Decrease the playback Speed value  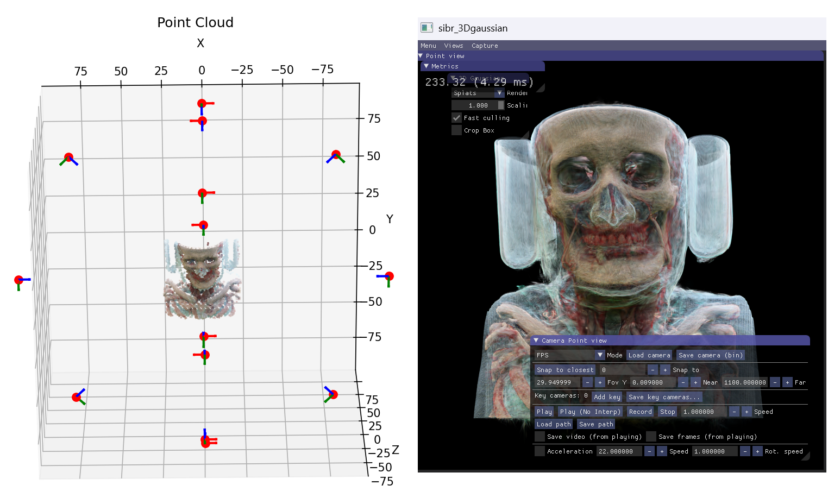tap(734, 412)
